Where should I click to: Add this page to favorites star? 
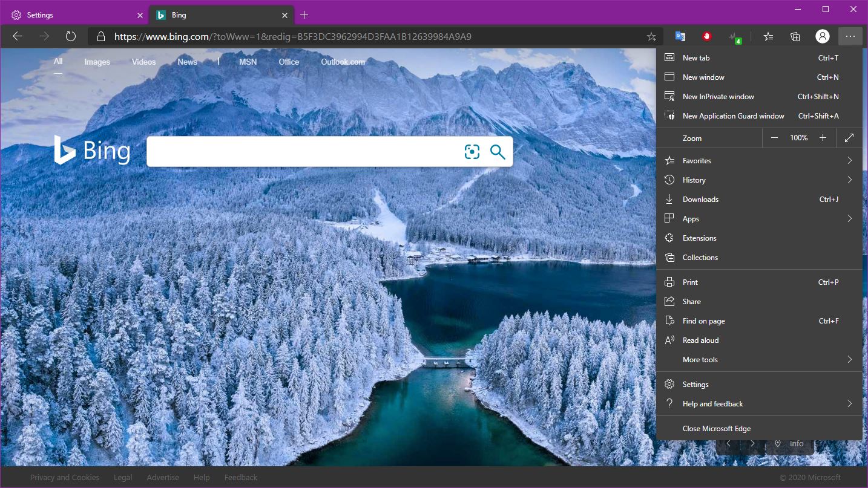point(651,36)
